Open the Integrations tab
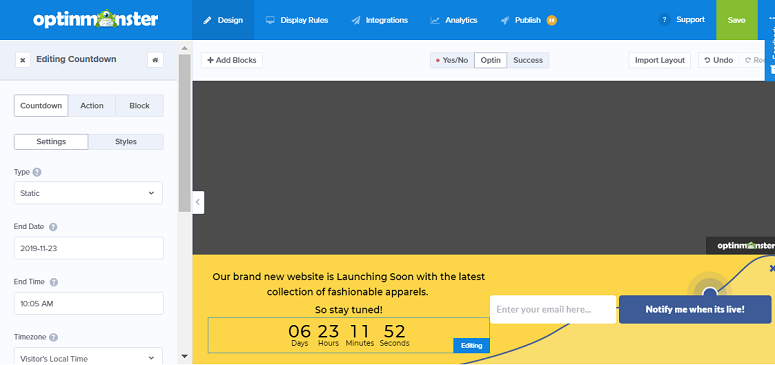The width and height of the screenshot is (775, 365). coord(380,20)
